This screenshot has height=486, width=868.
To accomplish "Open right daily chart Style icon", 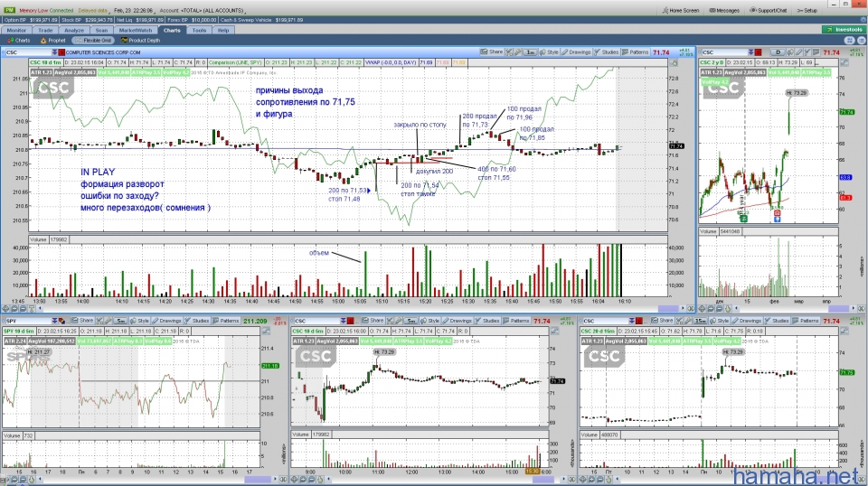I will [x=790, y=52].
